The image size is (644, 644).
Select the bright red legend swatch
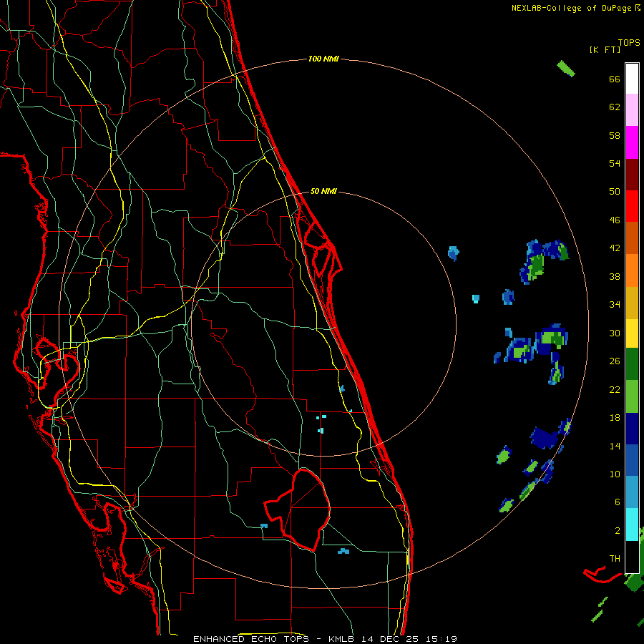[632, 206]
